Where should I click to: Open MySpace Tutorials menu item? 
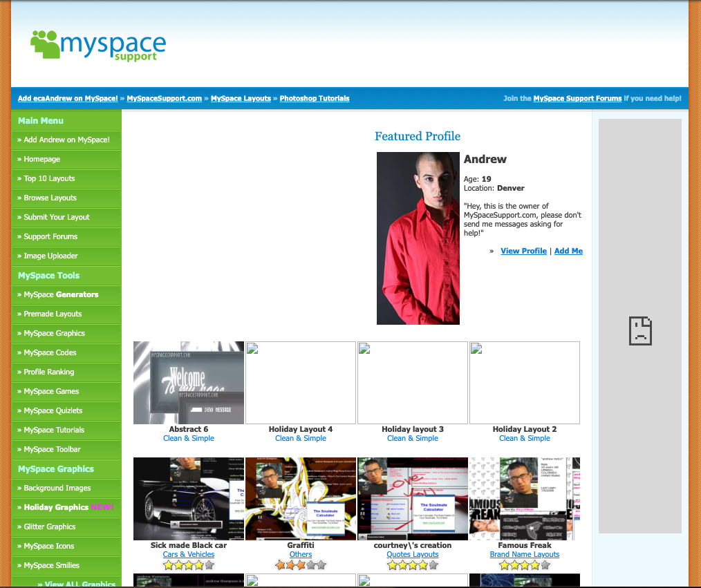tap(66, 430)
